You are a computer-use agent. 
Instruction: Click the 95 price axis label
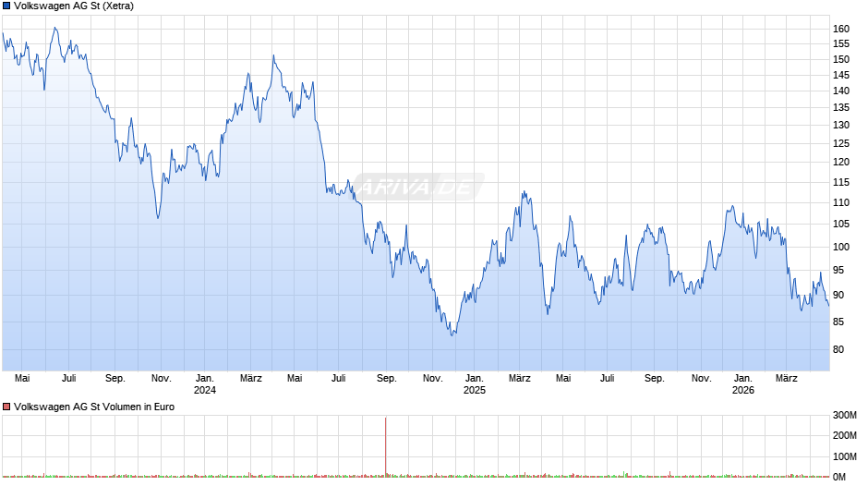(x=838, y=271)
